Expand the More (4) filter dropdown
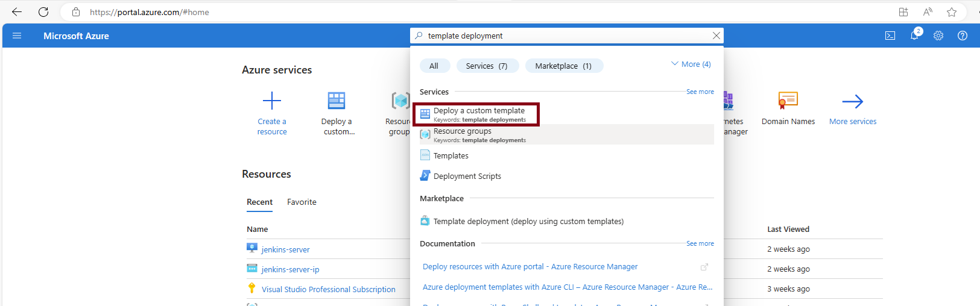Viewport: 980px width, 306px height. click(x=691, y=64)
